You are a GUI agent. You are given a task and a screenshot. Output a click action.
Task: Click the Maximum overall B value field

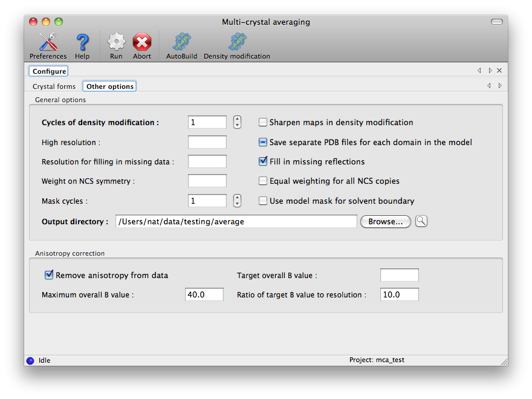pos(204,295)
